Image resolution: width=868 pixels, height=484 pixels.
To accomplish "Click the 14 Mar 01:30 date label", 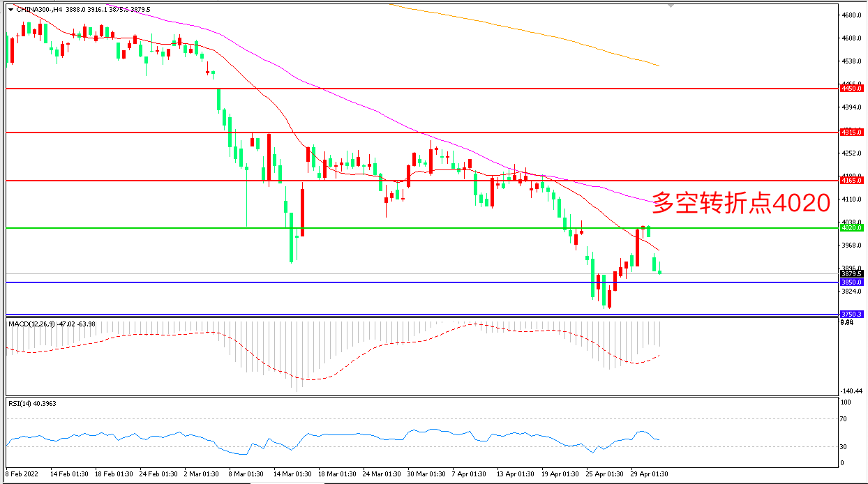I will pyautogui.click(x=292, y=474).
